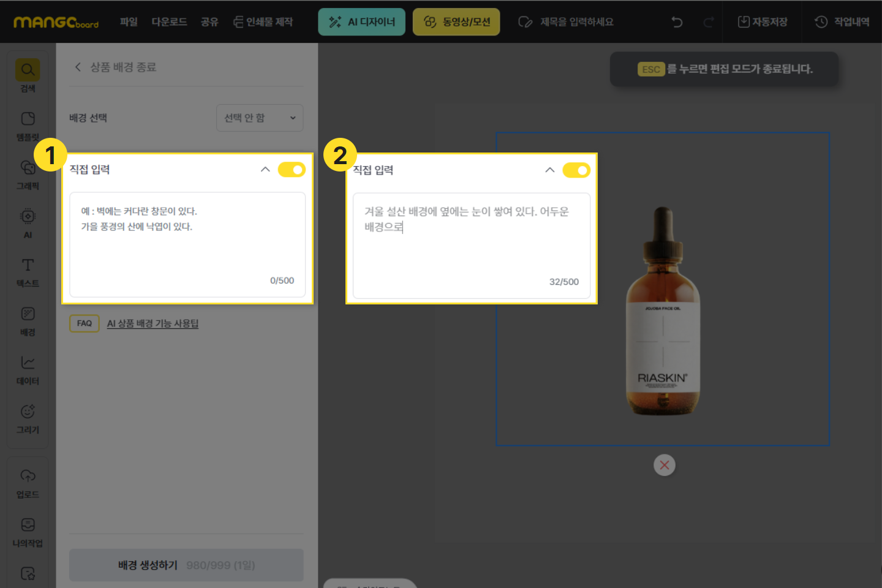882x588 pixels.
Task: Open the templates (템플릿) sidebar icon
Action: coord(28,119)
